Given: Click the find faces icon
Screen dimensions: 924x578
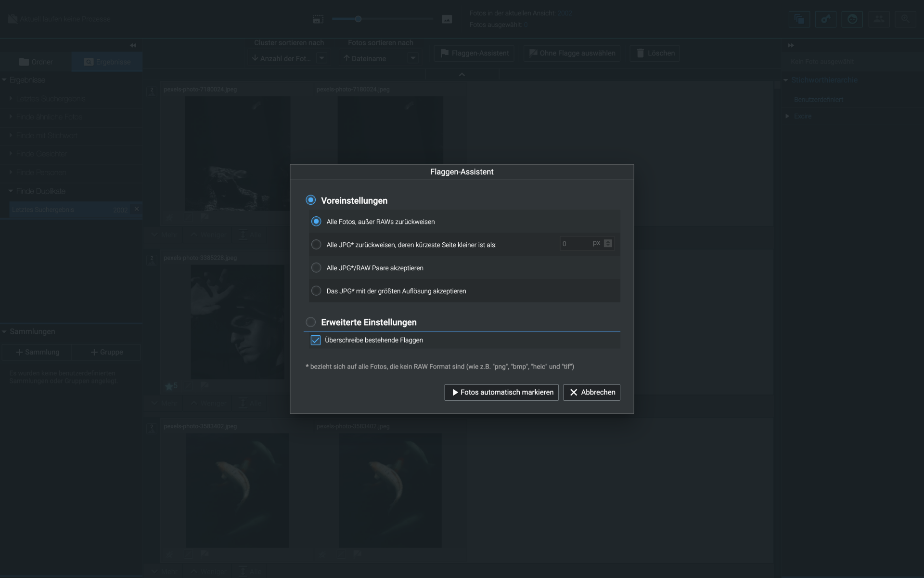Looking at the screenshot, I should click(x=852, y=19).
